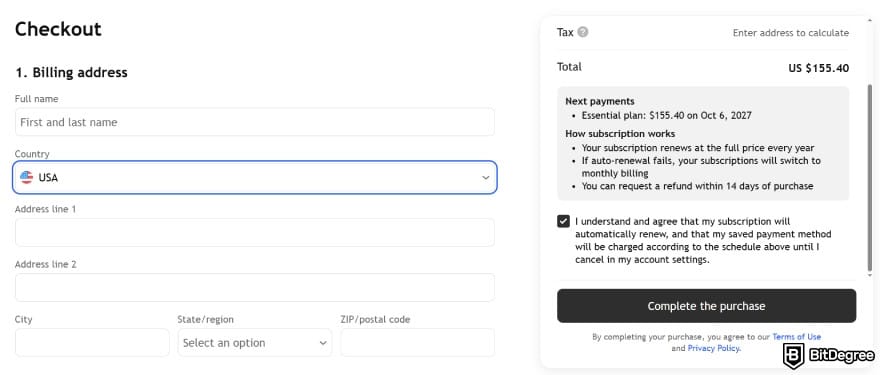Click 'Essential plan: $155.40 on Oct 6, 2027' line
Image resolution: width=880 pixels, height=375 pixels.
pos(666,116)
